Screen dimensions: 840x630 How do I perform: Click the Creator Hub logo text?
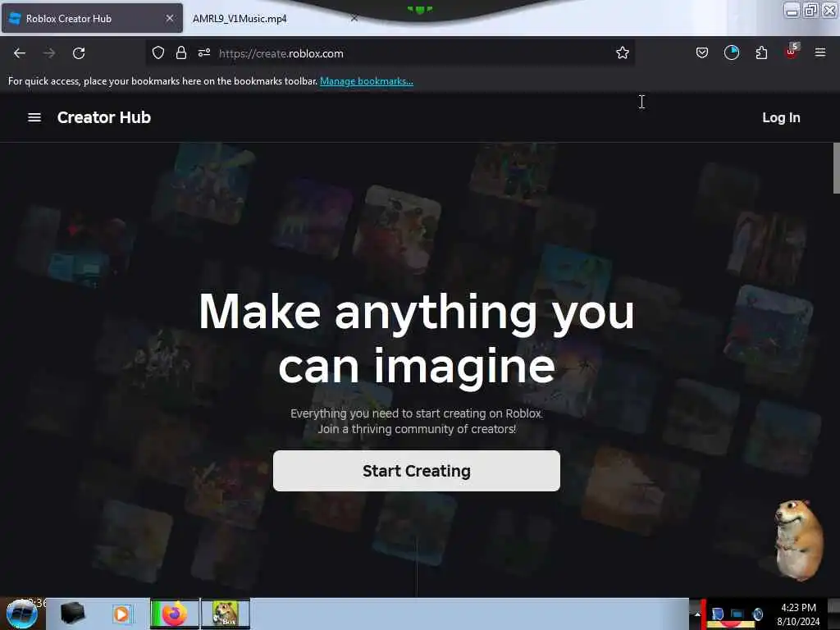(x=104, y=117)
